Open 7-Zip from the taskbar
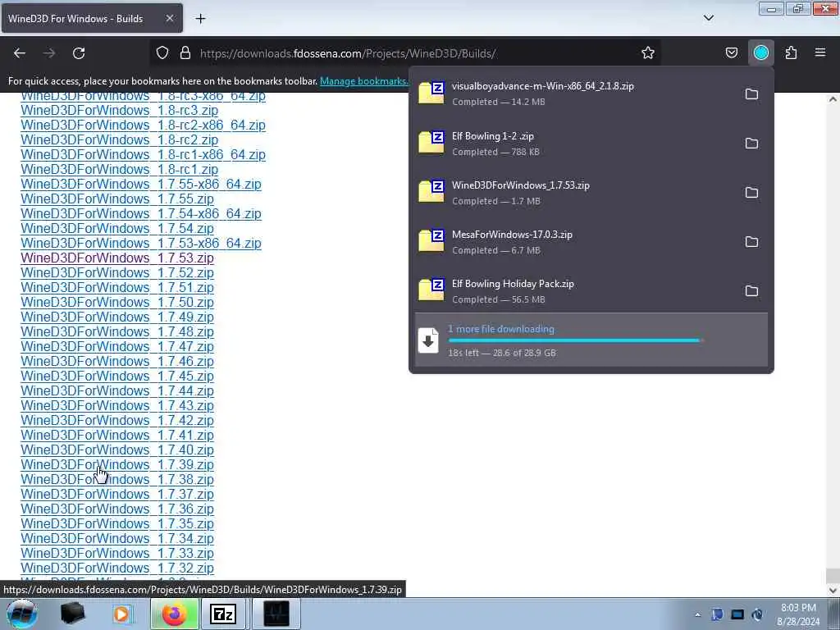840x630 pixels. coord(223,614)
